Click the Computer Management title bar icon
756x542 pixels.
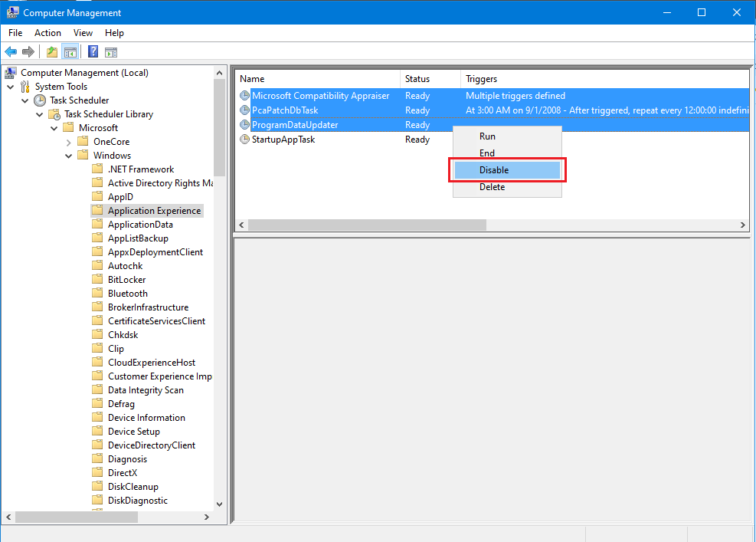point(12,12)
